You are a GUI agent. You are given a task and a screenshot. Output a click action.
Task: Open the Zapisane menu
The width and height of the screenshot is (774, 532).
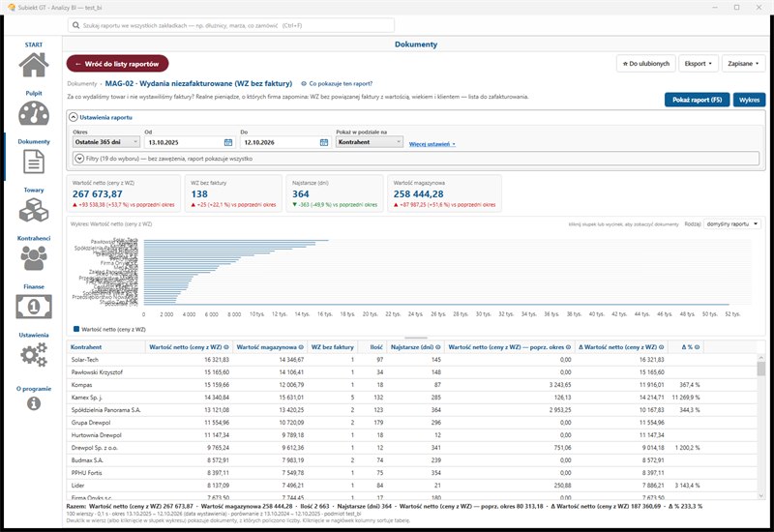point(743,64)
